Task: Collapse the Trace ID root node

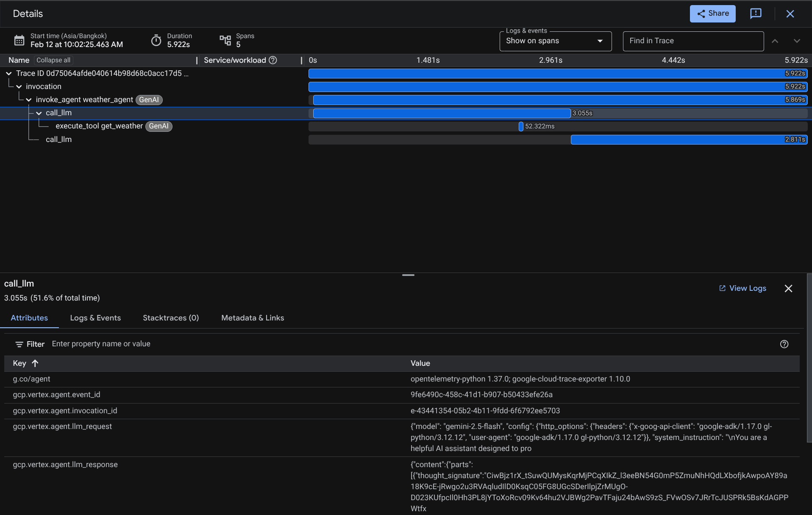Action: pos(8,73)
